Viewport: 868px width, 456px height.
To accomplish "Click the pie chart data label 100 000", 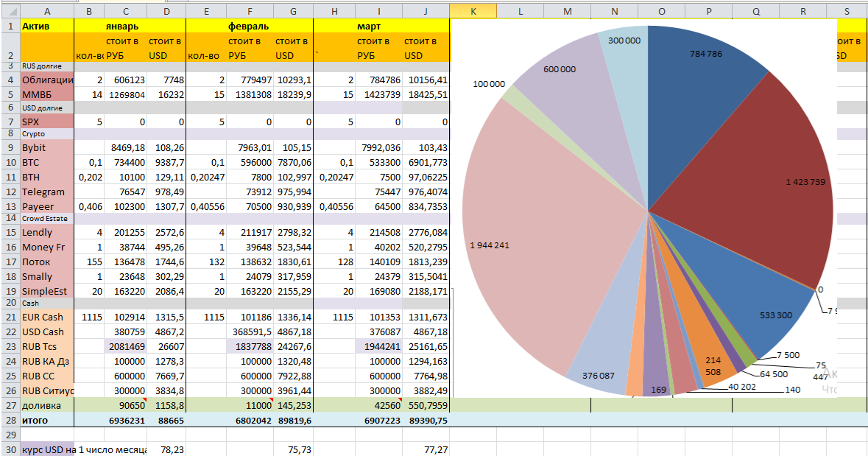I will (x=489, y=84).
